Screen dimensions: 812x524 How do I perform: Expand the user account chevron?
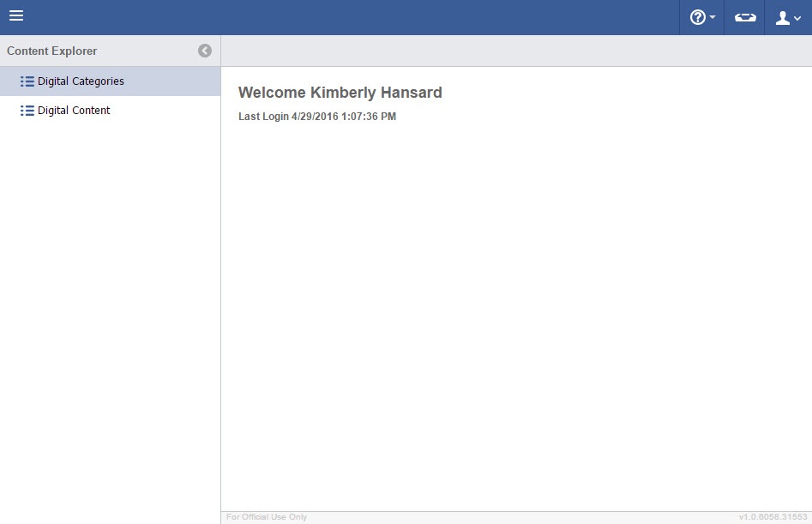pos(797,19)
